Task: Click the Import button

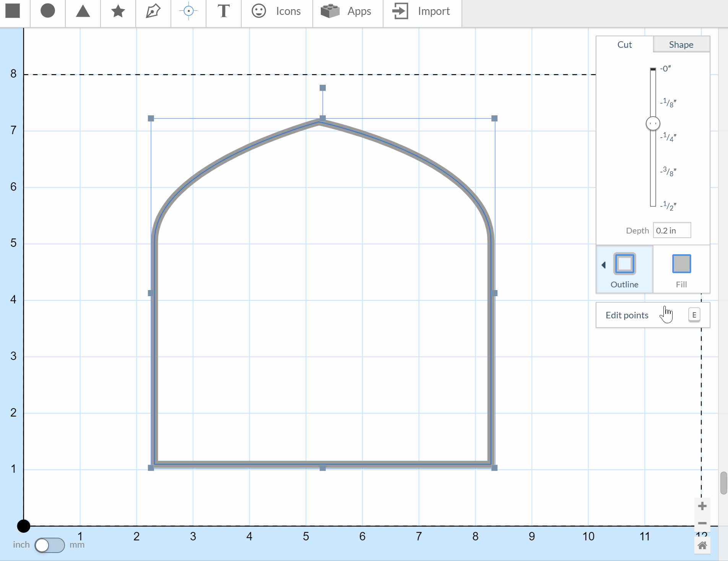Action: click(x=422, y=11)
